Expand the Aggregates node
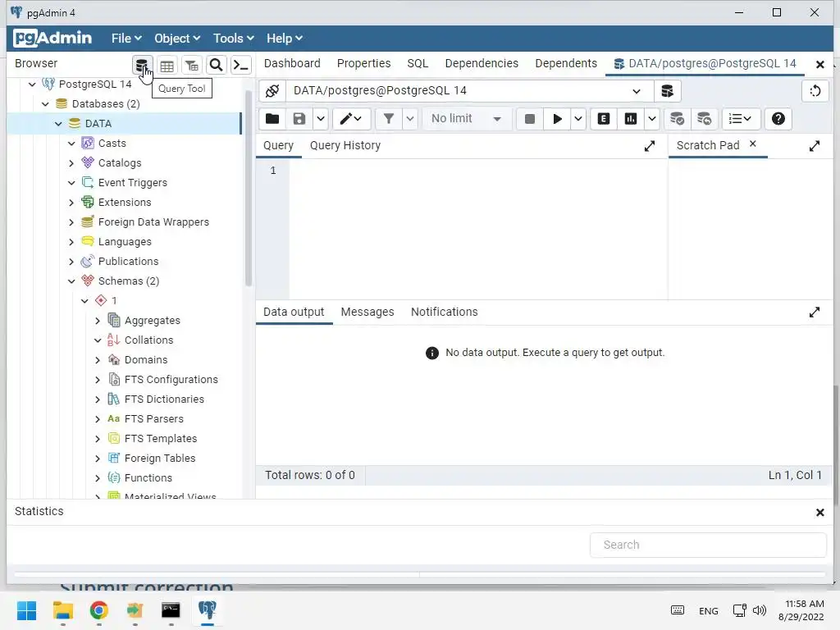Image resolution: width=840 pixels, height=630 pixels. coord(98,321)
